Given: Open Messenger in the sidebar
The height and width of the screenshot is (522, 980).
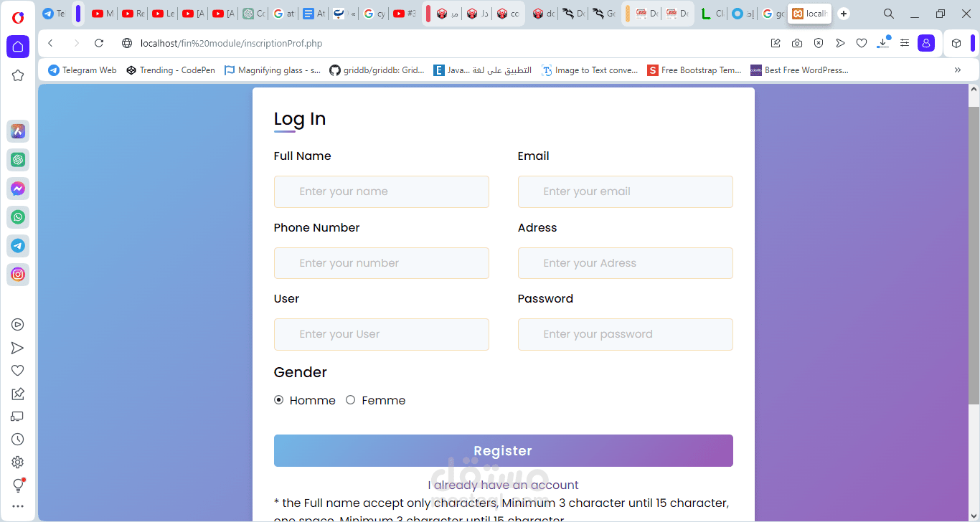Looking at the screenshot, I should [18, 189].
